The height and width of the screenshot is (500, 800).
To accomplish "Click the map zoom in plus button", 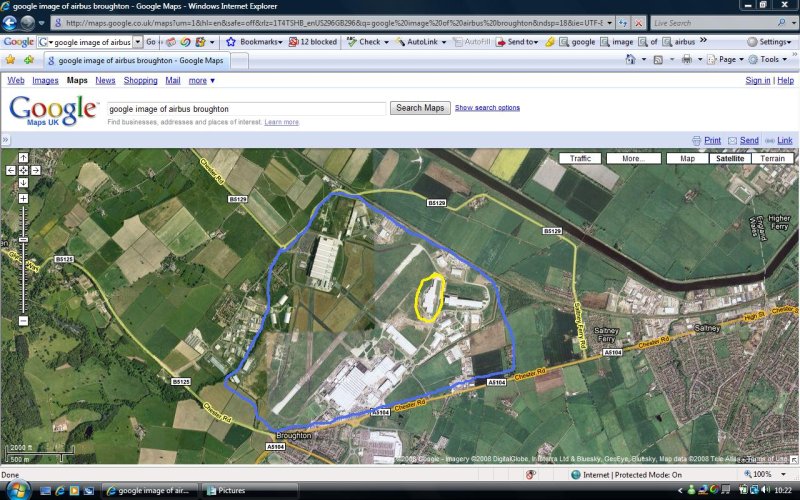I will (23, 198).
